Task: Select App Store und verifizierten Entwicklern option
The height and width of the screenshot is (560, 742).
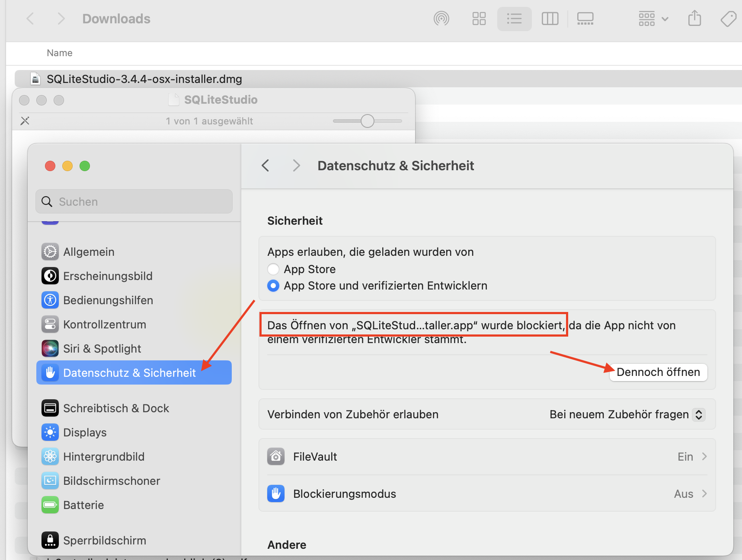Action: click(273, 286)
